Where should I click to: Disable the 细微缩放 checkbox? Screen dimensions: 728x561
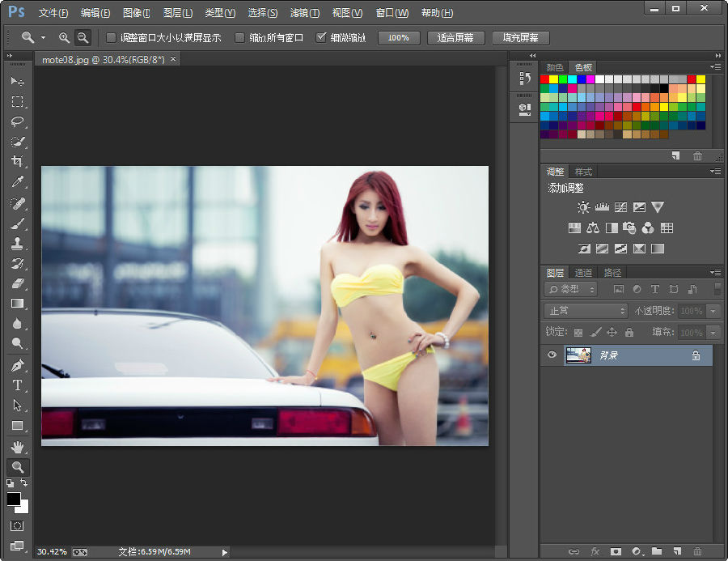[321, 37]
